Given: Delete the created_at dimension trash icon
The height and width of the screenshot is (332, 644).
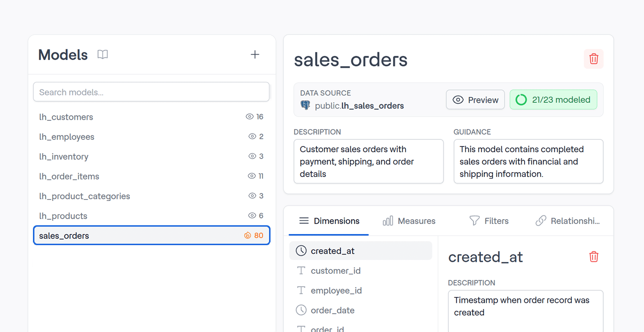Looking at the screenshot, I should click(594, 257).
